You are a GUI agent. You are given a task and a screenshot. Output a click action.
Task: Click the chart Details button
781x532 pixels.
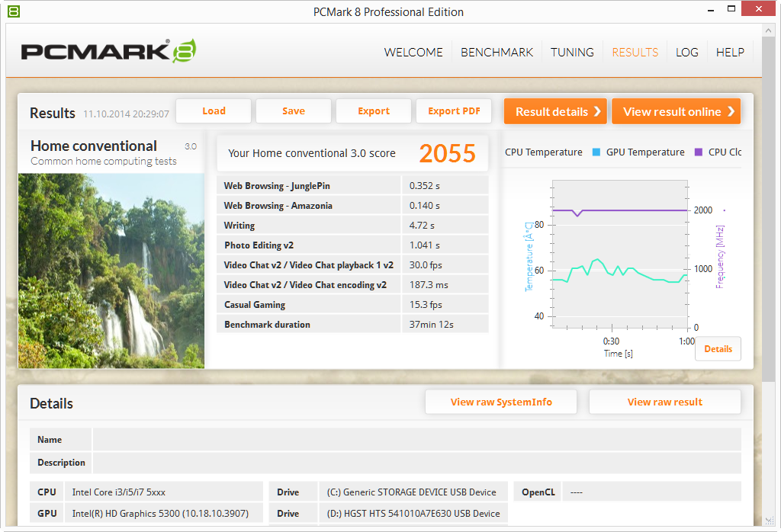click(718, 349)
